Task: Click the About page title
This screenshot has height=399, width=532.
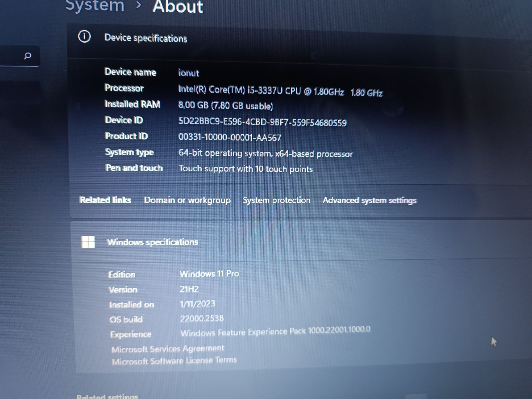Action: (178, 6)
